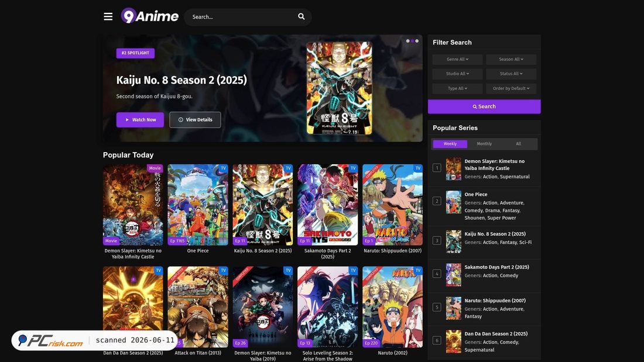Open Kaiju No. 8 Season 2 Ep 11 card

pyautogui.click(x=262, y=205)
